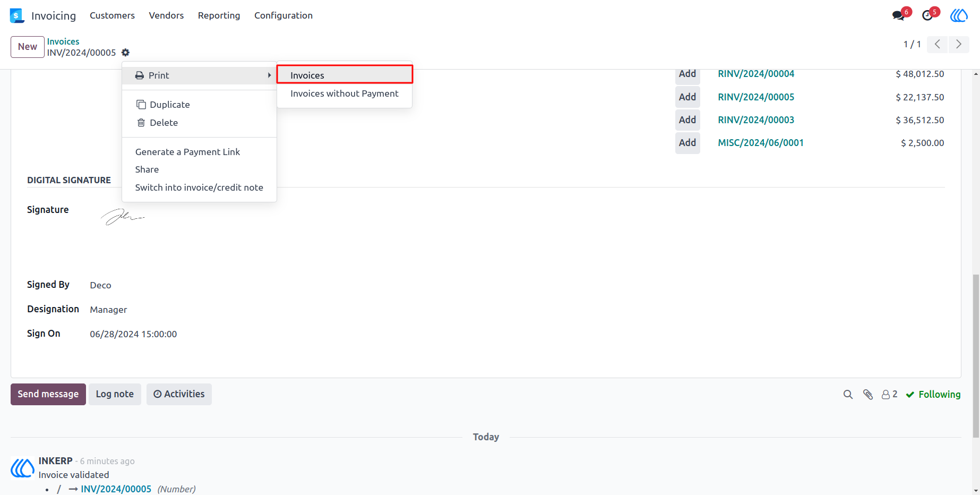
Task: Select Invoices in the Print submenu
Action: 345,75
